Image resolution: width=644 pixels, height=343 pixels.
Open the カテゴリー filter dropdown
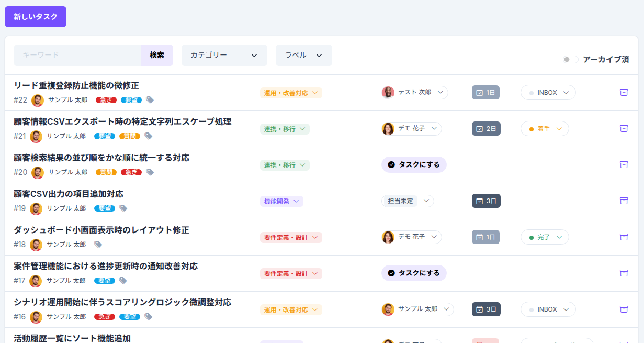(x=224, y=55)
